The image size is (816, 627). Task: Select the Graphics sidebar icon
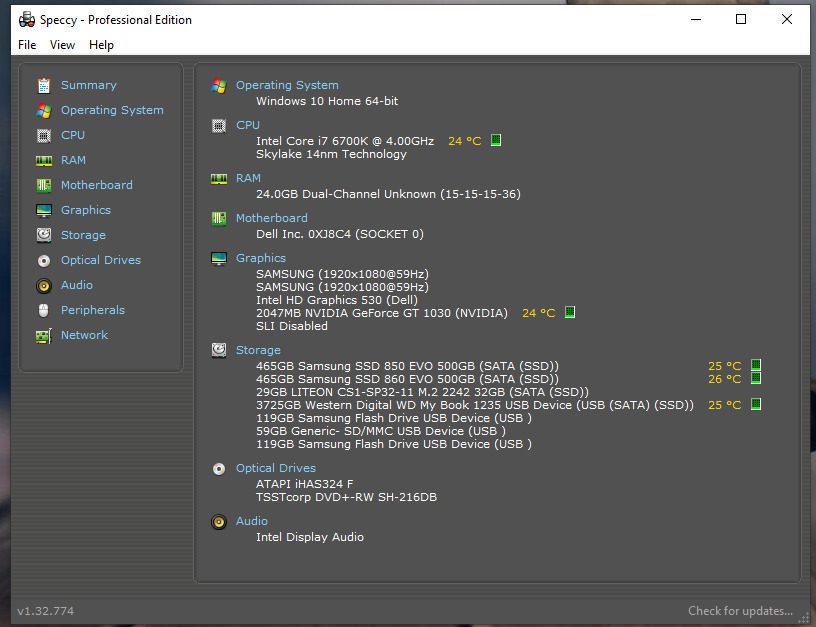tap(43, 210)
